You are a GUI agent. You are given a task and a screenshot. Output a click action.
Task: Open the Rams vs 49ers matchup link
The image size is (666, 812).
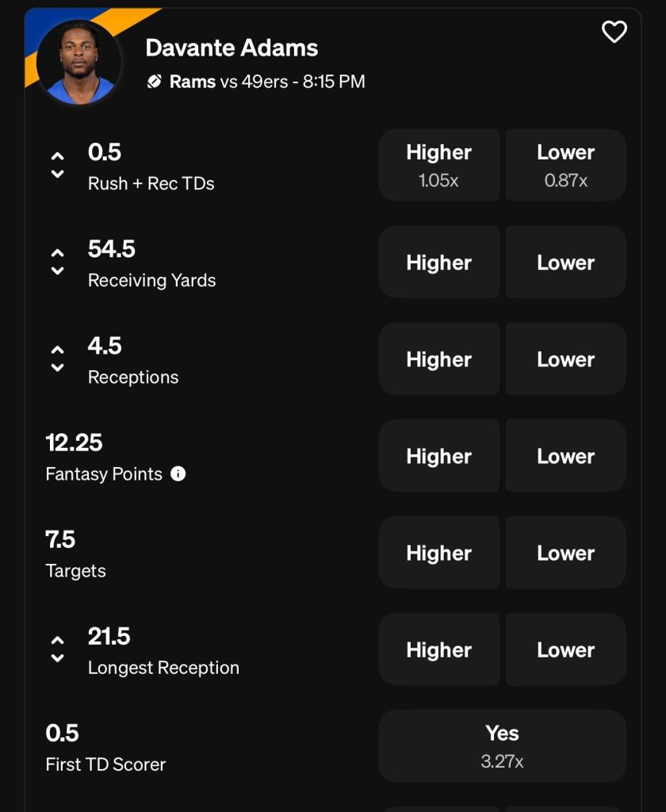[266, 82]
